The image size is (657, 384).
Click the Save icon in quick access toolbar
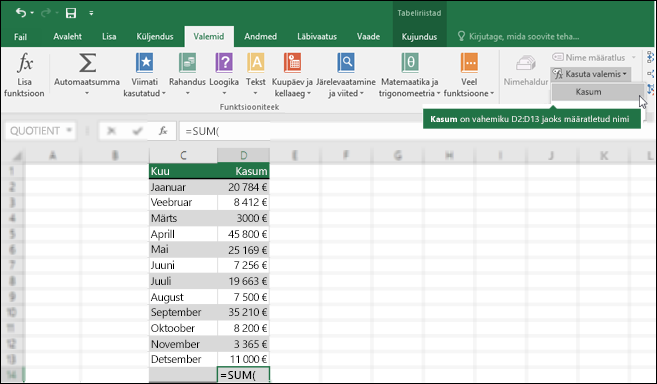pyautogui.click(x=71, y=13)
